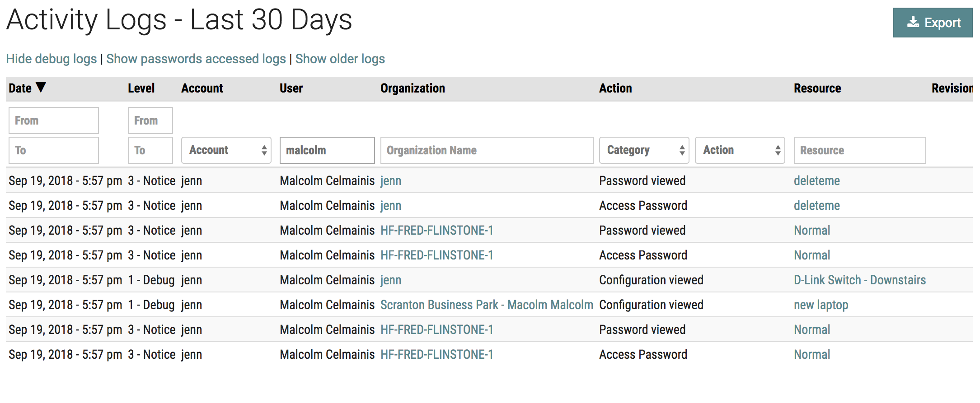Click the Resource filter input
Screen dimensions: 980x403
859,150
